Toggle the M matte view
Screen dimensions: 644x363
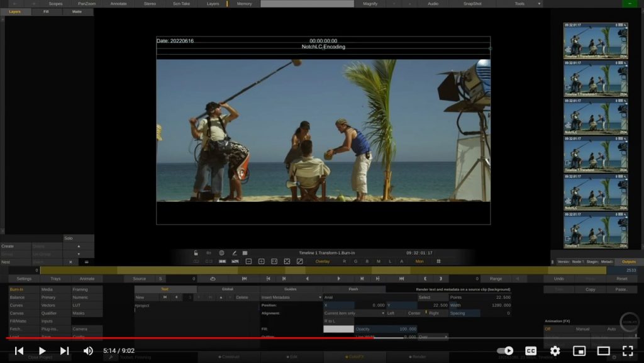click(x=379, y=261)
